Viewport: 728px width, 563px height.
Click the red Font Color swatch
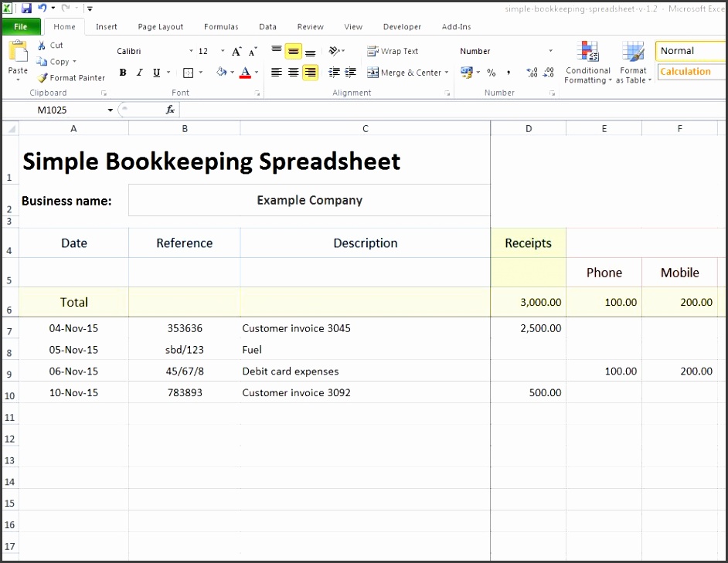click(x=246, y=73)
